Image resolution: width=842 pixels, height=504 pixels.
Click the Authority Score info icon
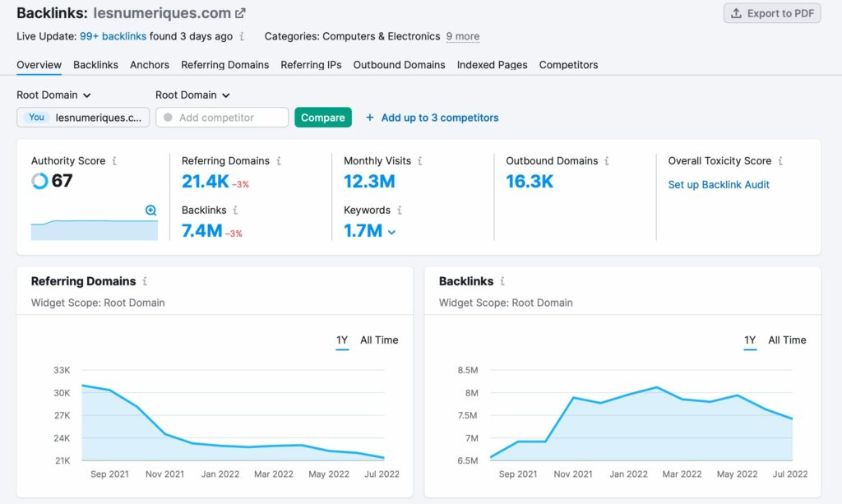pyautogui.click(x=114, y=160)
